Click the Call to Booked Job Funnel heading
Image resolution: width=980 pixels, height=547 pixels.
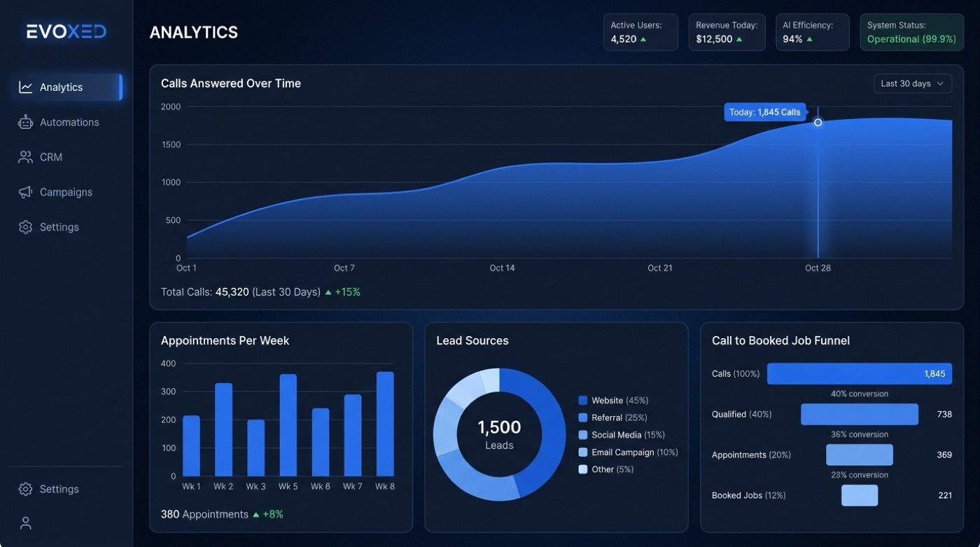(x=780, y=340)
